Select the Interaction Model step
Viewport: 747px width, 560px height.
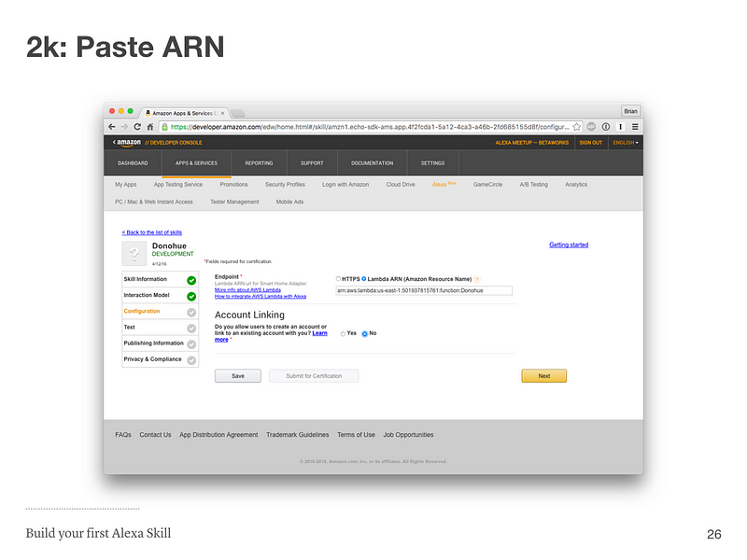click(x=160, y=296)
